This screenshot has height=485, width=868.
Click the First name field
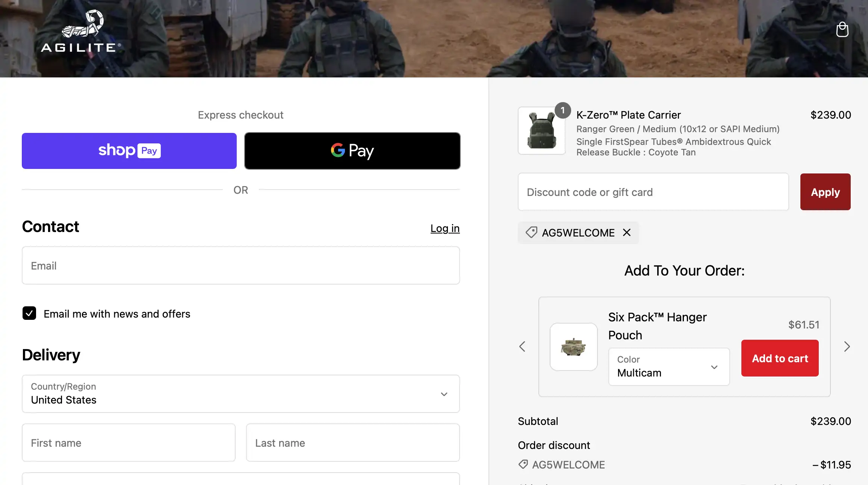129,443
